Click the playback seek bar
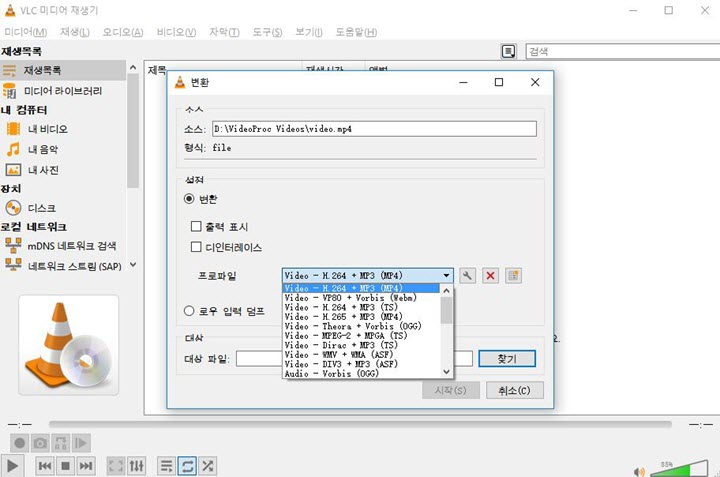This screenshot has height=477, width=720. [360, 424]
